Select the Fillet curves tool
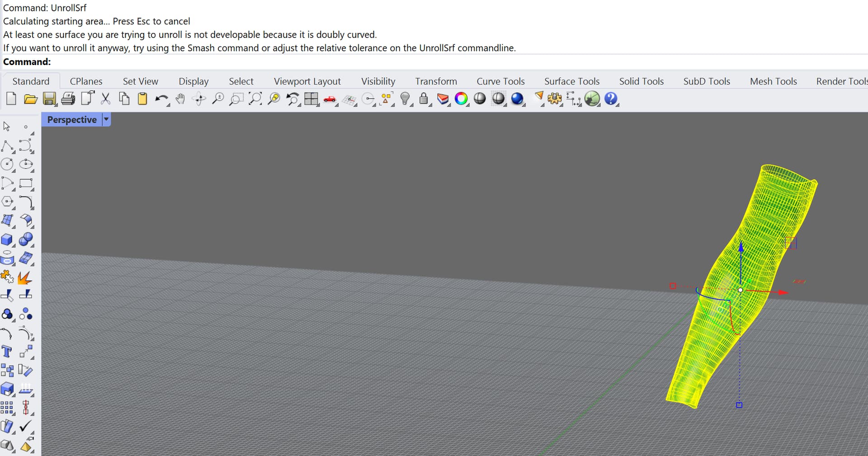The height and width of the screenshot is (456, 868). click(26, 202)
